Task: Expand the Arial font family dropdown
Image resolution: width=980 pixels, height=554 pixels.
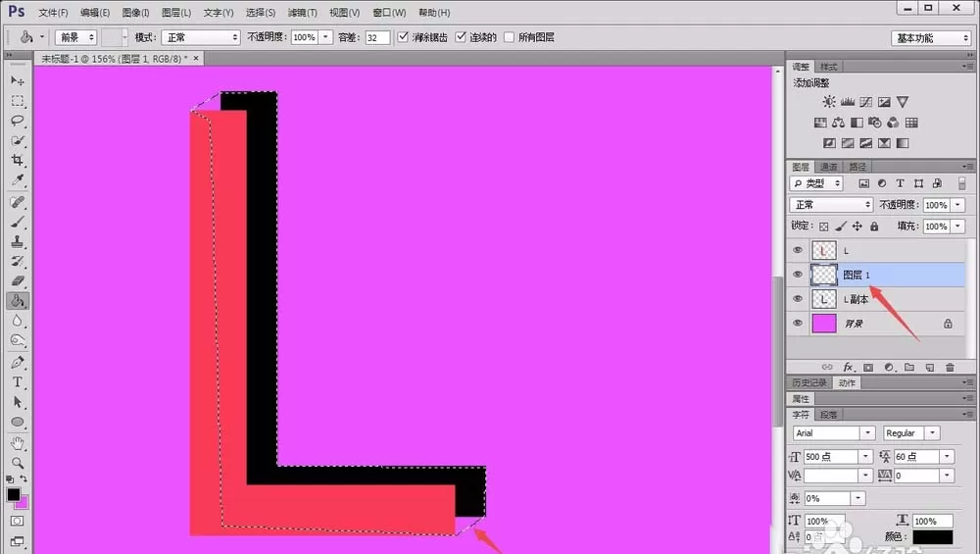Action: click(x=867, y=432)
